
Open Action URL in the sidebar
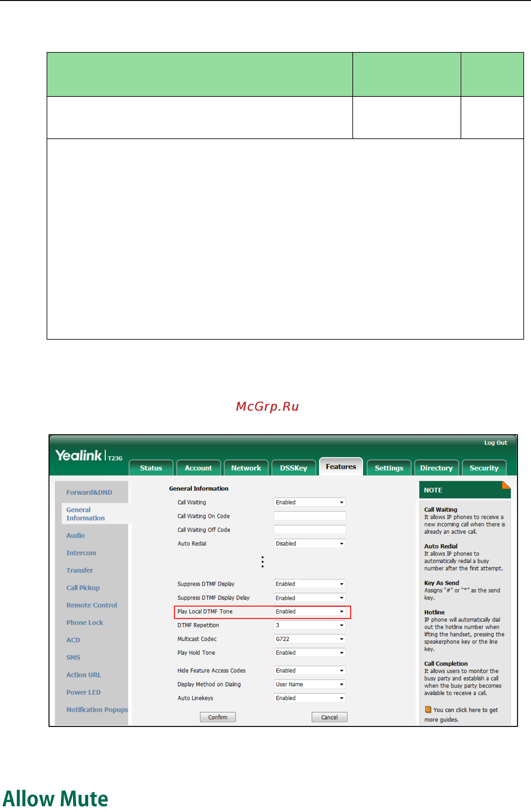(x=83, y=675)
